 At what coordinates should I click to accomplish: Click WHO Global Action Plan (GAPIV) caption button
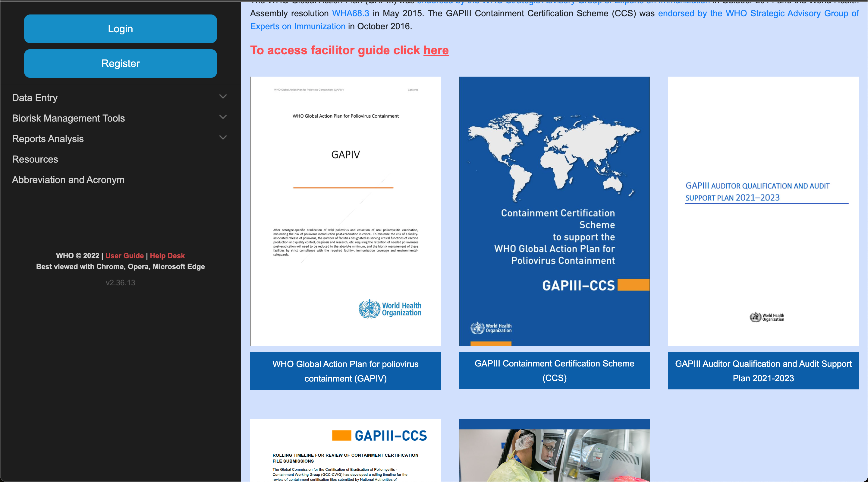click(345, 371)
